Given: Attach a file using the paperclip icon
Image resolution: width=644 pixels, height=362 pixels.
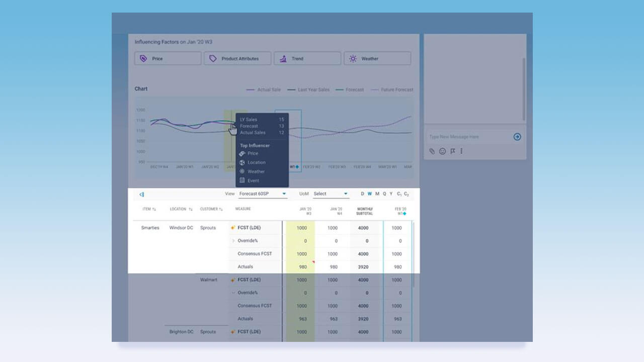Looking at the screenshot, I should pyautogui.click(x=432, y=151).
